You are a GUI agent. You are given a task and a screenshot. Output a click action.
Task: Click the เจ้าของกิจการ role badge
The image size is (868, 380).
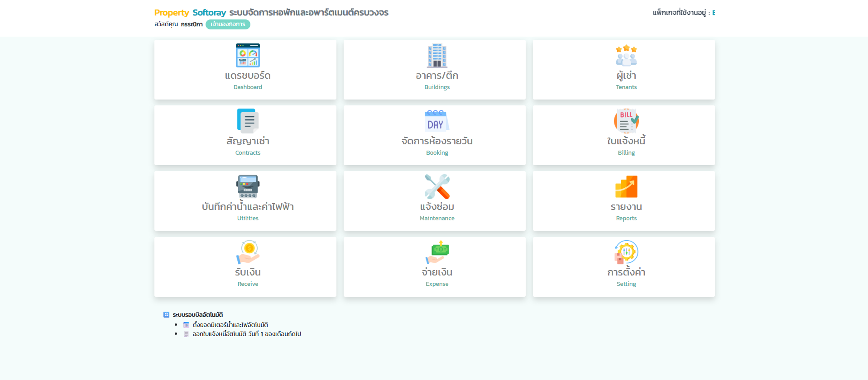[228, 24]
